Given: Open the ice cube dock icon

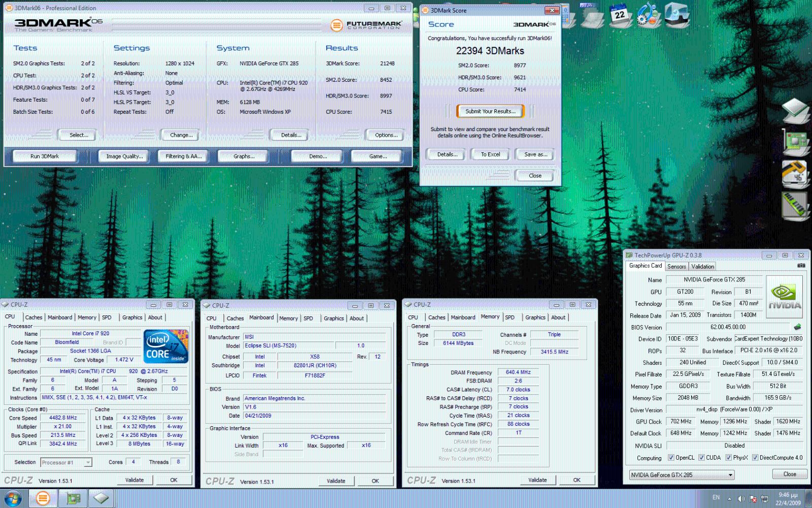Looking at the screenshot, I should (677, 14).
